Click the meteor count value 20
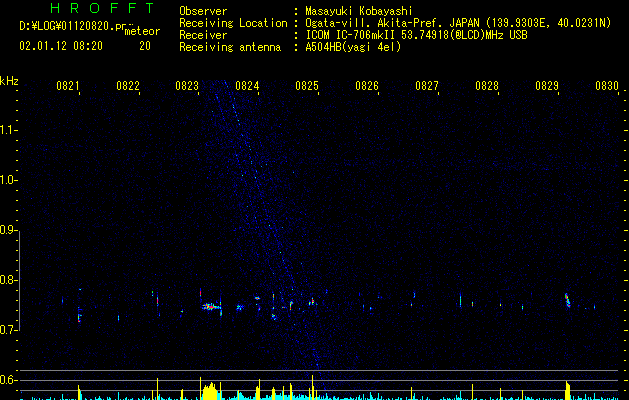This screenshot has width=629, height=400. click(x=145, y=46)
